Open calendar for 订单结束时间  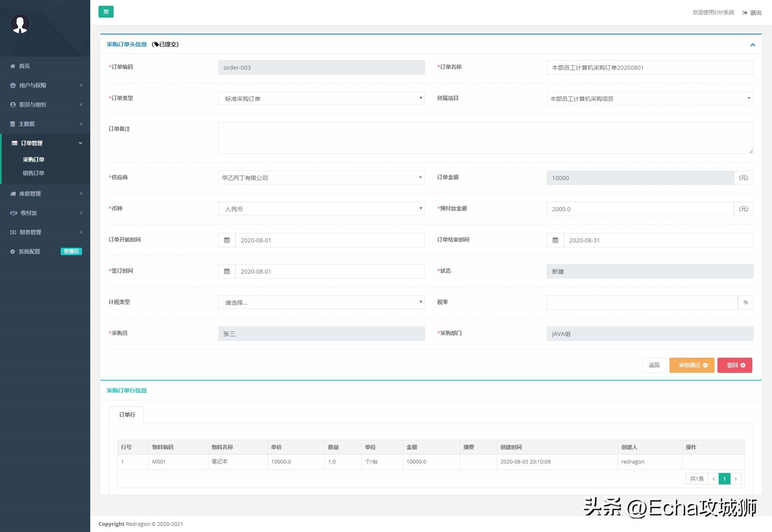coord(555,240)
